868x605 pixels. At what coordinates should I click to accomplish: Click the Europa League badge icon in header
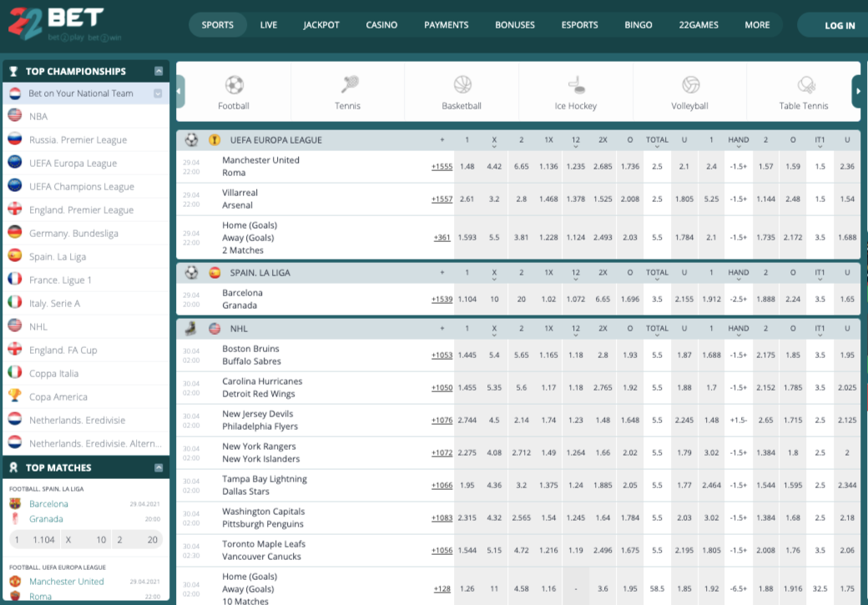[214, 140]
